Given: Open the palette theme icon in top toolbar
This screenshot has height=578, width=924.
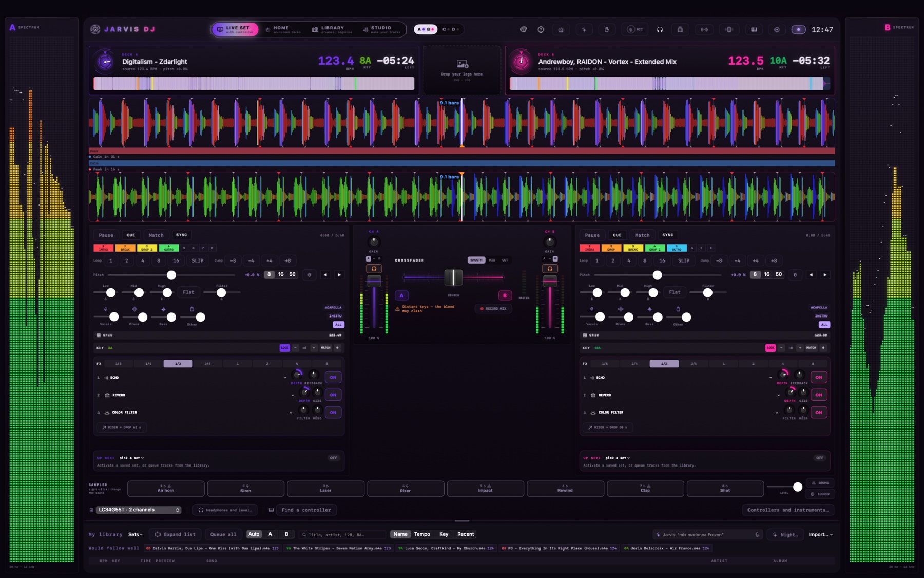Looking at the screenshot, I should coord(524,29).
